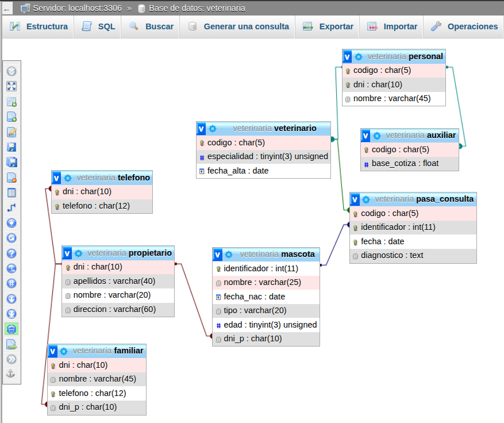
Task: Collapse the propietario table with its V button
Action: coord(67,253)
